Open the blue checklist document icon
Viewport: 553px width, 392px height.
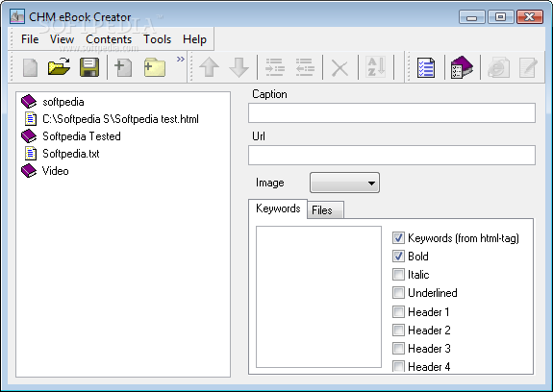426,67
